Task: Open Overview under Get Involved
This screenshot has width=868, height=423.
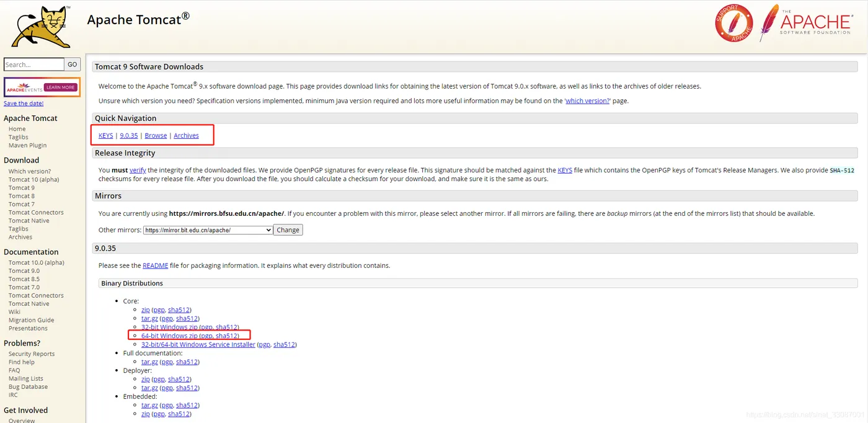Action: tap(22, 420)
